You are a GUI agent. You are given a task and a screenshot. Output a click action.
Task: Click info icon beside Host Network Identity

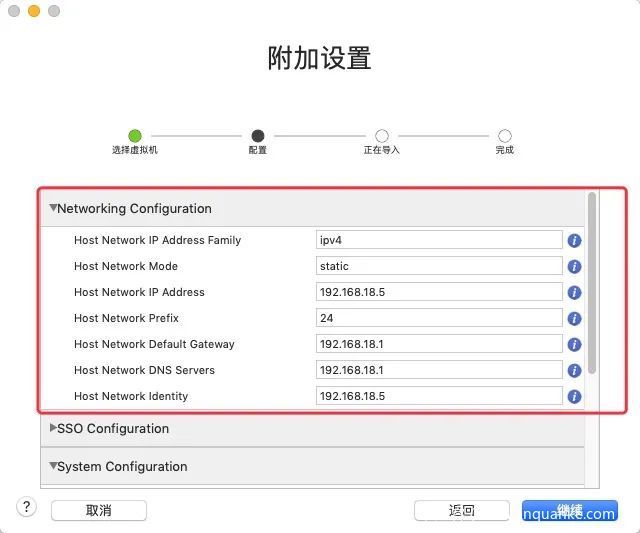pyautogui.click(x=574, y=396)
